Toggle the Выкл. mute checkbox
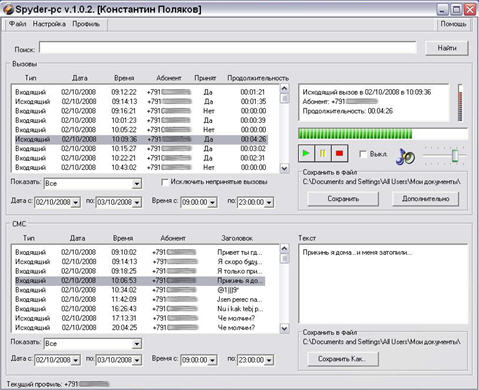 coord(363,154)
